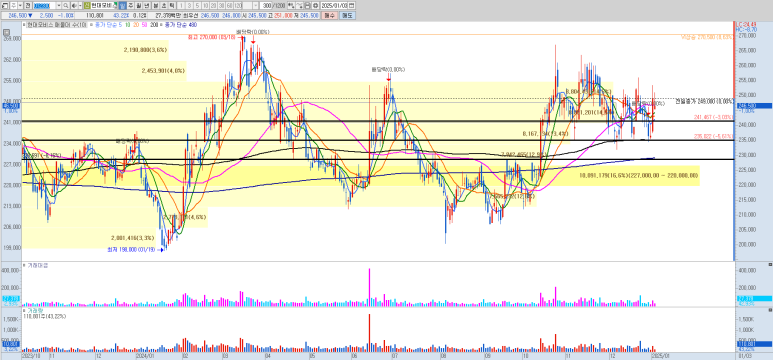Image resolution: width=773 pixels, height=360 pixels.
Task: Select daily 일 chart period
Action: click(x=123, y=5)
